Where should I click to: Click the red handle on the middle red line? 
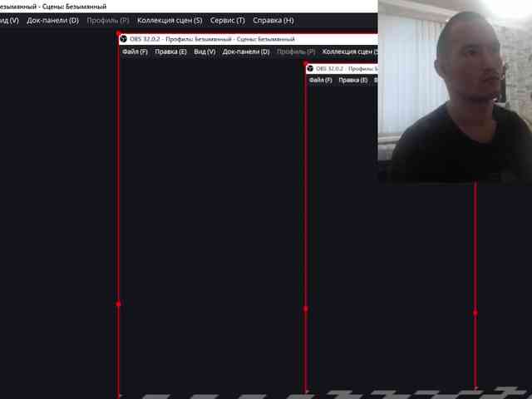[x=306, y=308]
